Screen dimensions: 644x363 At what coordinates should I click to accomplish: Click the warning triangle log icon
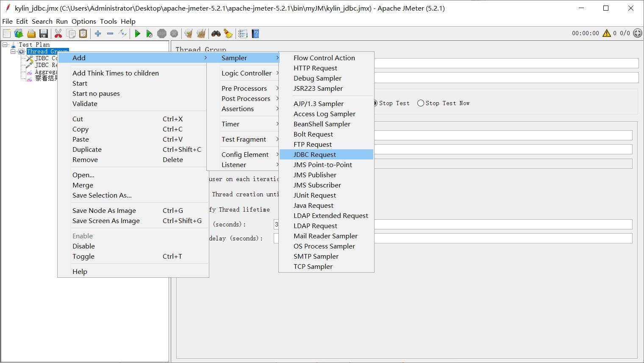click(607, 33)
